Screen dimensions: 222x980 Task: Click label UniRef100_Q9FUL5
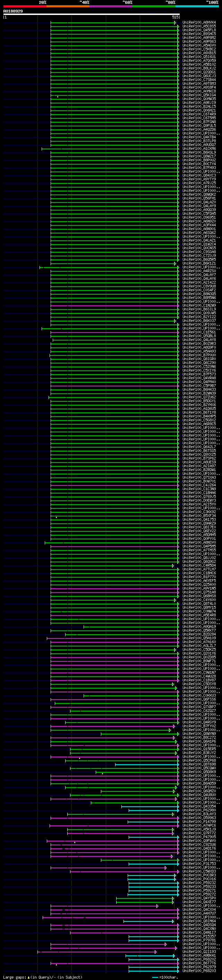[x=199, y=125]
